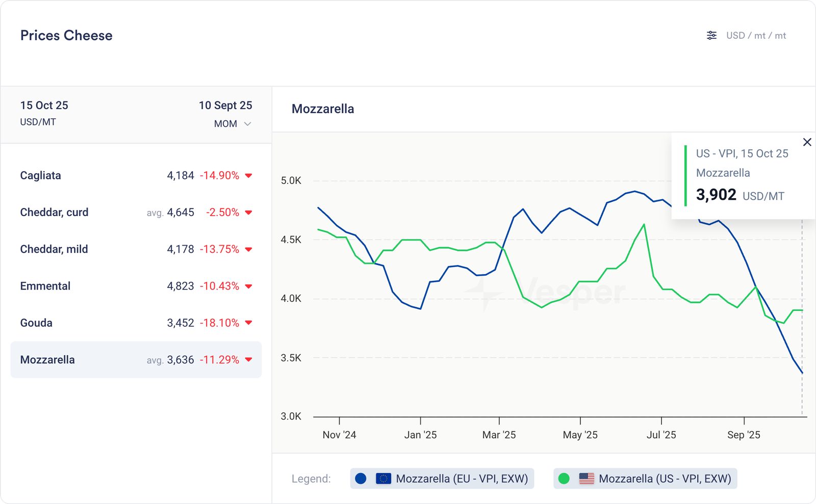Screen dimensions: 816x504
Task: Click the red down arrow beside Gouda
Action: [248, 323]
